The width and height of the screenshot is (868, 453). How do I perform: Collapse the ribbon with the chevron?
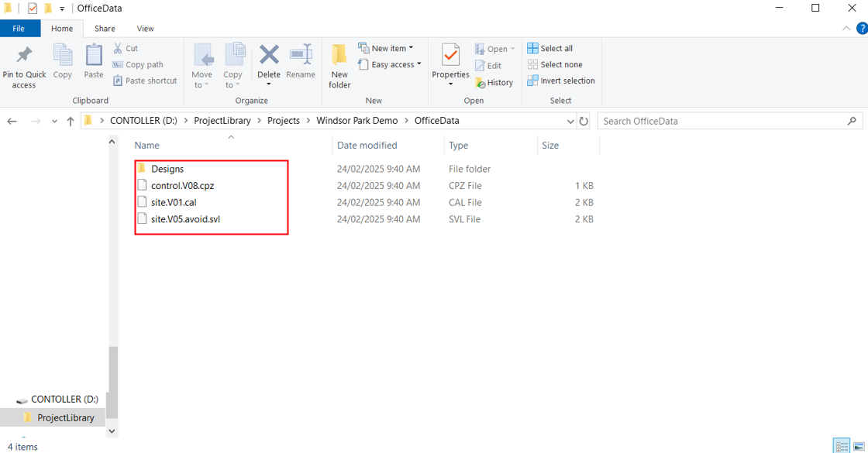point(846,28)
